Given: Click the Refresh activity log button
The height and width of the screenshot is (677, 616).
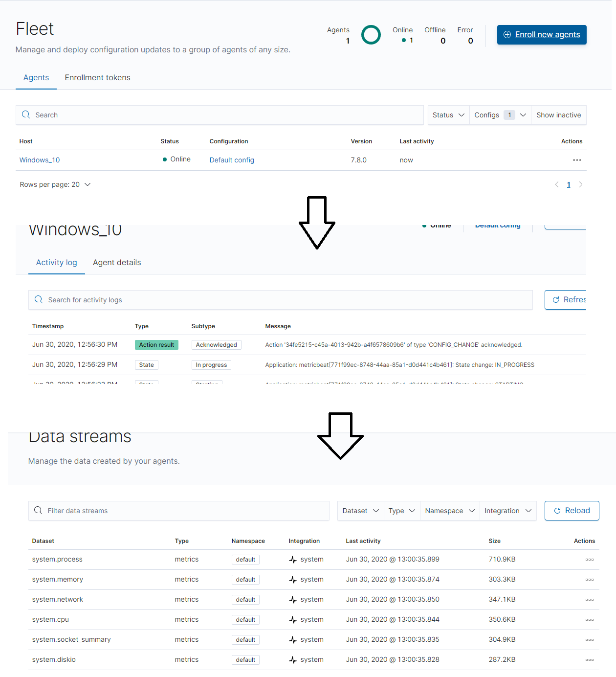Looking at the screenshot, I should [x=566, y=300].
